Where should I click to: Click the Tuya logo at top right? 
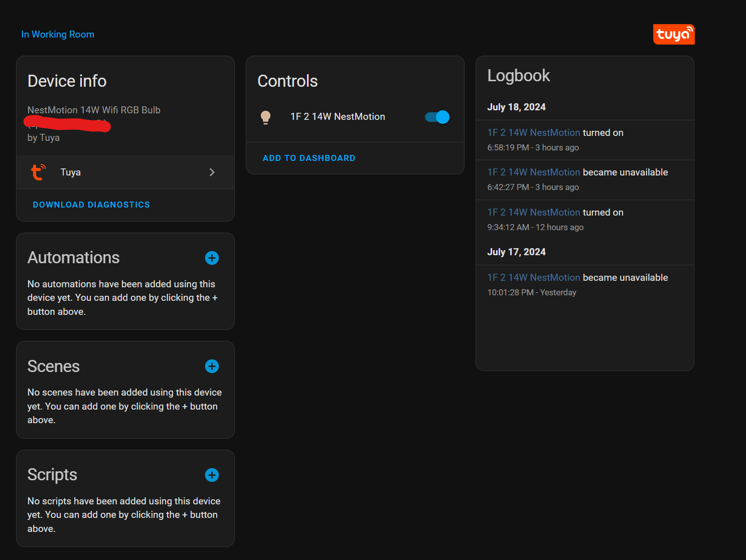[x=674, y=34]
